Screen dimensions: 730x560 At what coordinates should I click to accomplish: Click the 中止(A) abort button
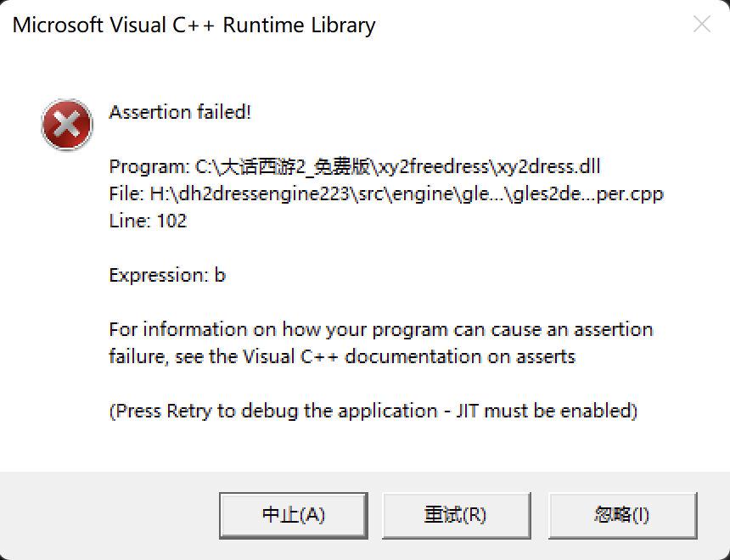pos(294,515)
